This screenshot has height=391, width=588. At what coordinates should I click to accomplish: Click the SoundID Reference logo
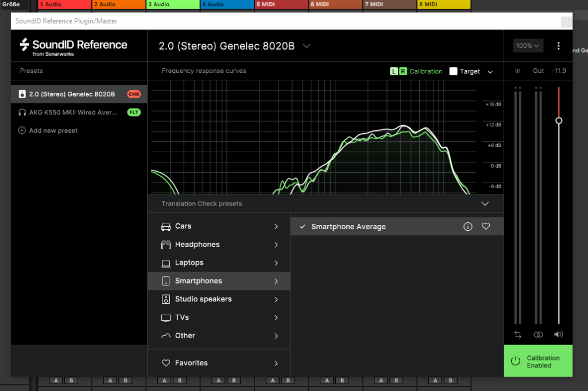click(73, 47)
